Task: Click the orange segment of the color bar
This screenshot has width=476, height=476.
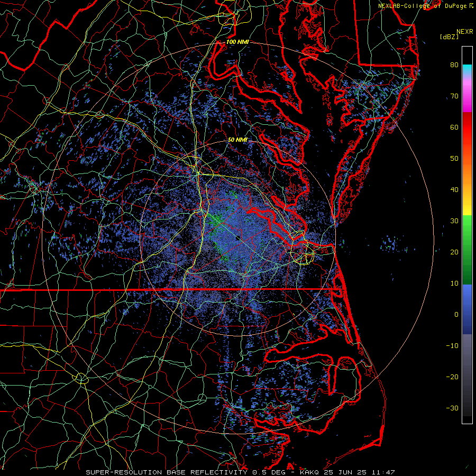Action: pyautogui.click(x=467, y=173)
